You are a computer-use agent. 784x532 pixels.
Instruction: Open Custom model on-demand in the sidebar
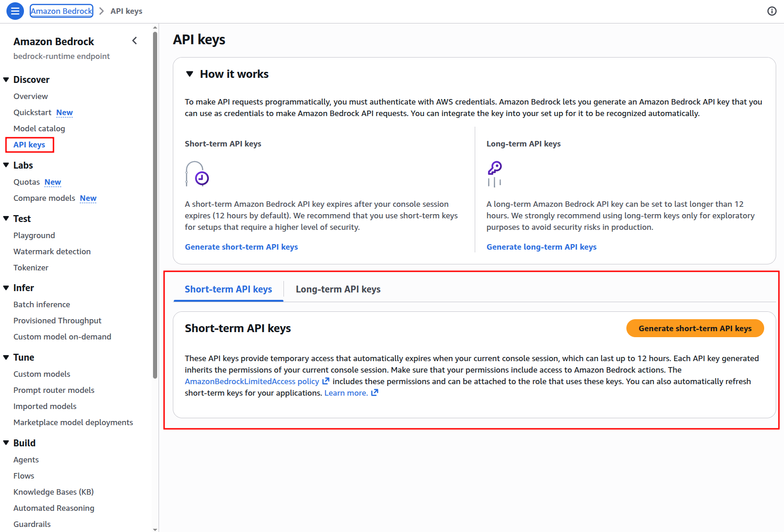tap(62, 337)
